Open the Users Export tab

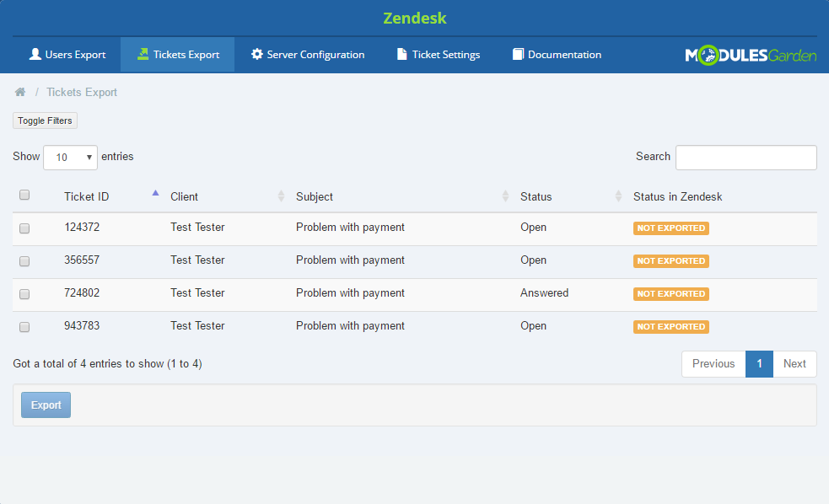click(x=67, y=55)
